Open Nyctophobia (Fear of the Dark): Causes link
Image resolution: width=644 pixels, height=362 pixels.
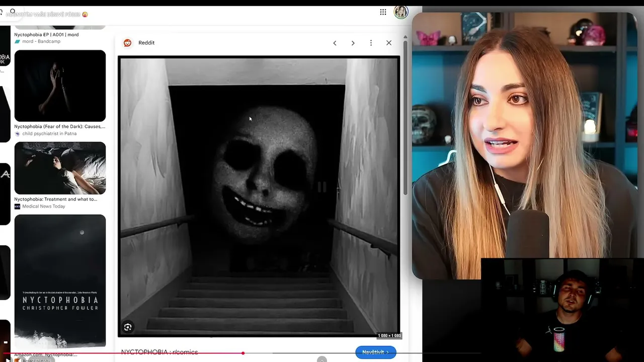60,127
